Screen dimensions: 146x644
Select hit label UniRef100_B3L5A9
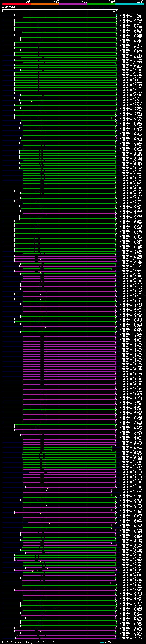tap(131, 625)
